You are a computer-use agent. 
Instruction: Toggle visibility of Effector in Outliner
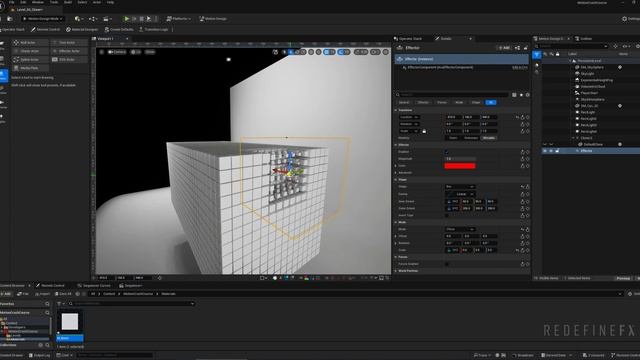tap(544, 151)
